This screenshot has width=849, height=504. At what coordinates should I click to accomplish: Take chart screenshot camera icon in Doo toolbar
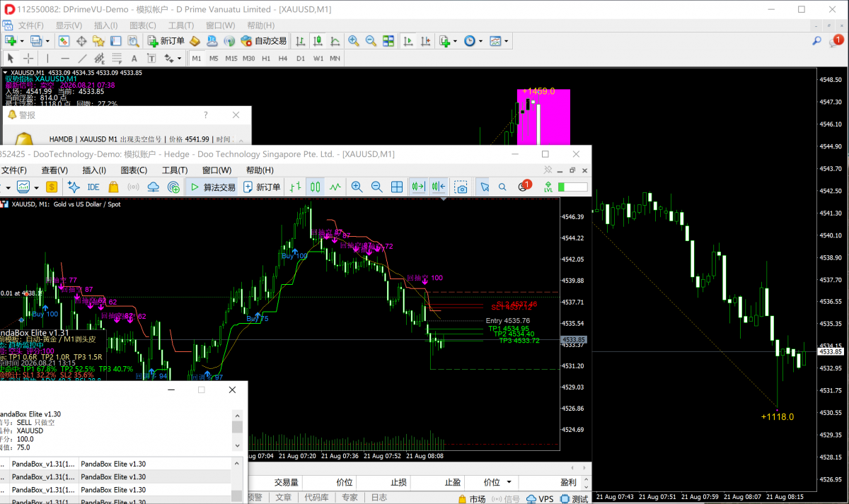click(461, 187)
